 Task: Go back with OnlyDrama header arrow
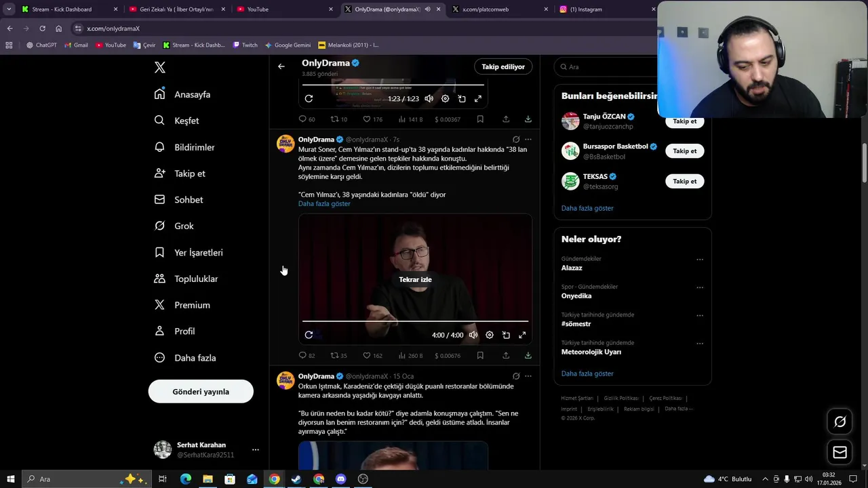[281, 66]
